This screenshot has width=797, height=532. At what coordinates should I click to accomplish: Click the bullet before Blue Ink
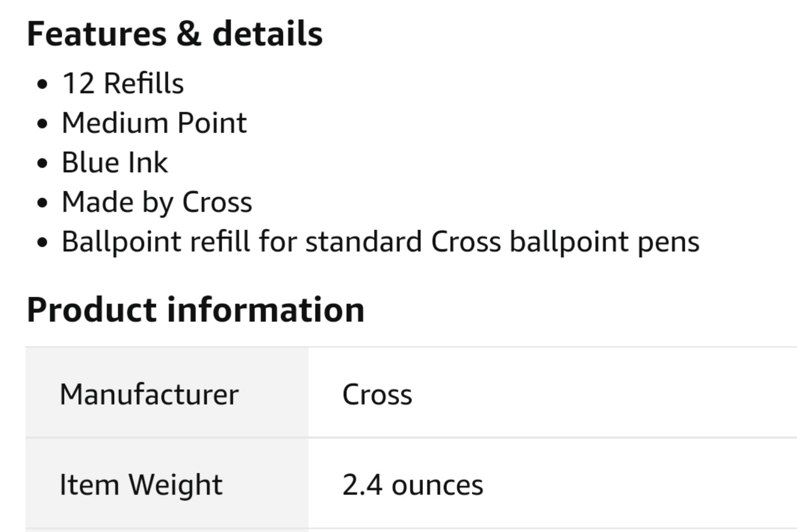click(x=43, y=163)
